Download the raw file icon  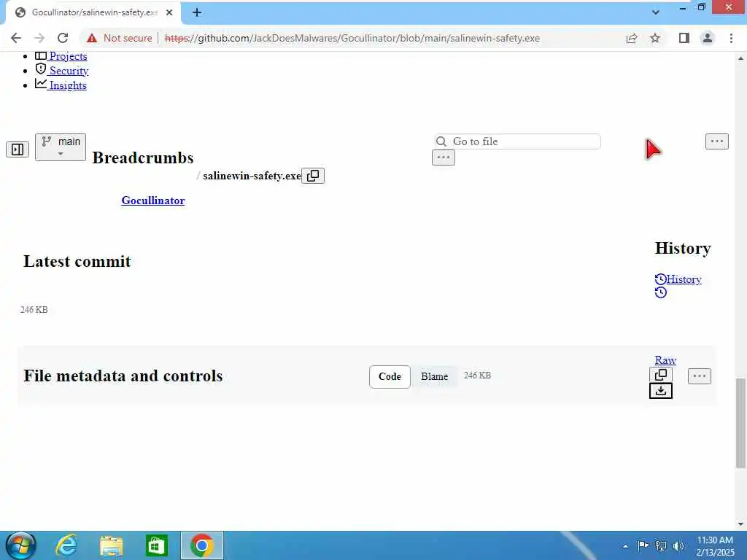661,391
